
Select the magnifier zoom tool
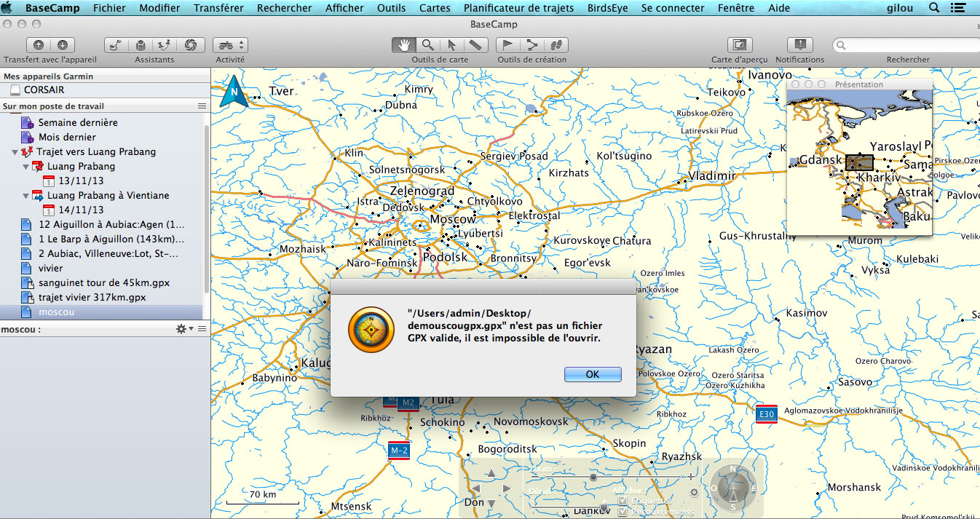click(428, 45)
